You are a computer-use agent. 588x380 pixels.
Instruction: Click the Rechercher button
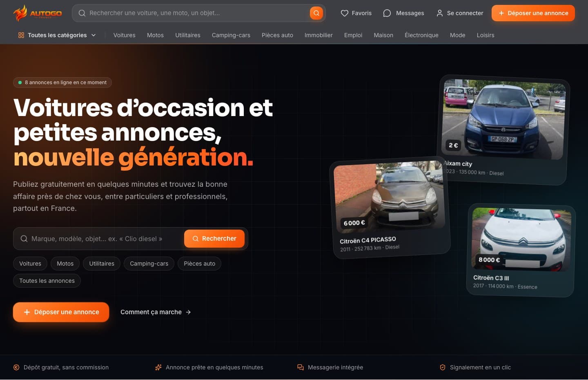coord(214,239)
